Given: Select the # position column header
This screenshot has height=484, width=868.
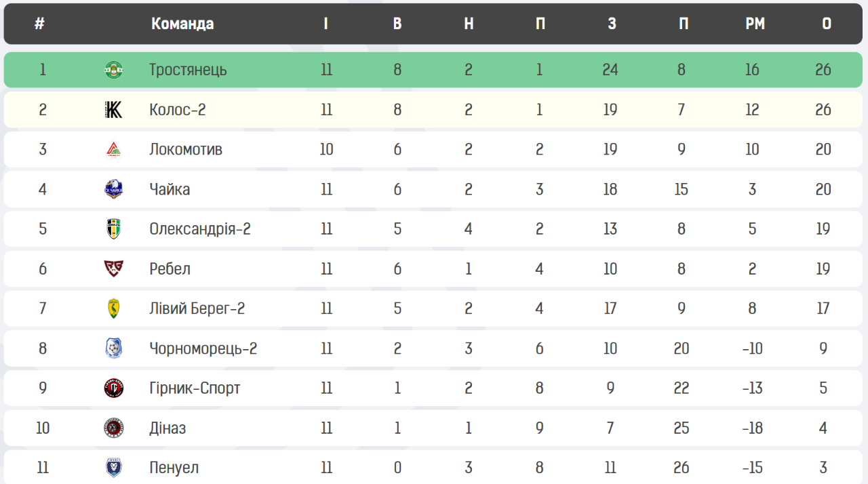Looking at the screenshot, I should coord(39,24).
